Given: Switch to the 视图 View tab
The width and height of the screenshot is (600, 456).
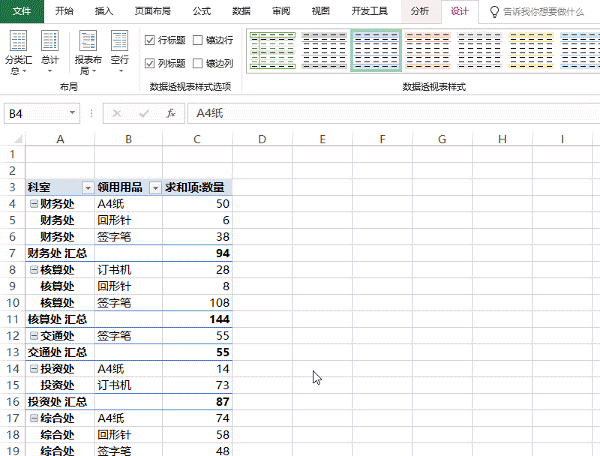Looking at the screenshot, I should 321,11.
